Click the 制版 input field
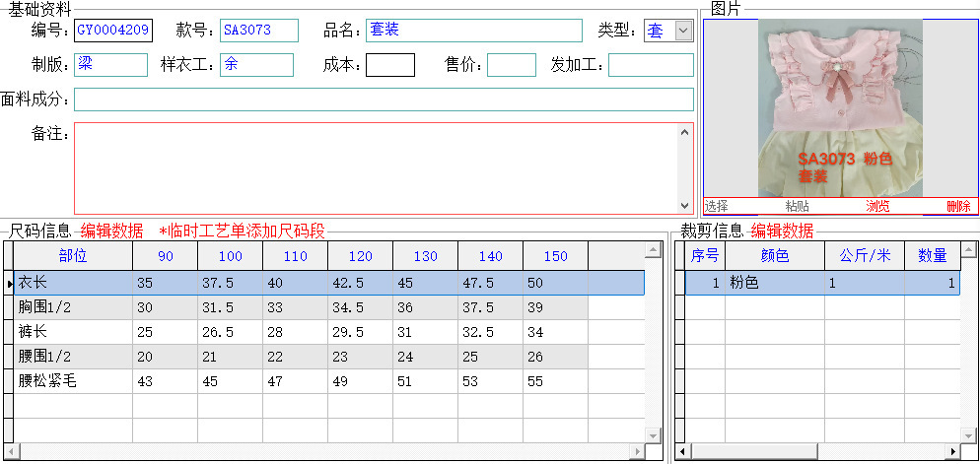 110,65
